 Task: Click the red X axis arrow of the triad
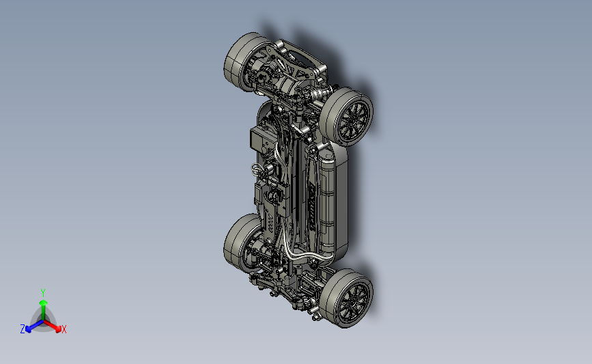click(52, 326)
